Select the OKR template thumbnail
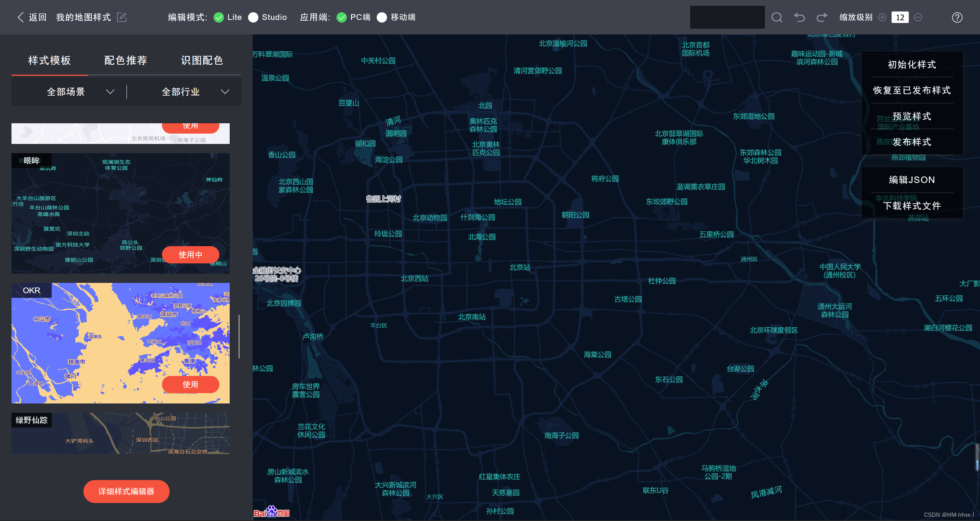This screenshot has height=521, width=980. (x=121, y=343)
